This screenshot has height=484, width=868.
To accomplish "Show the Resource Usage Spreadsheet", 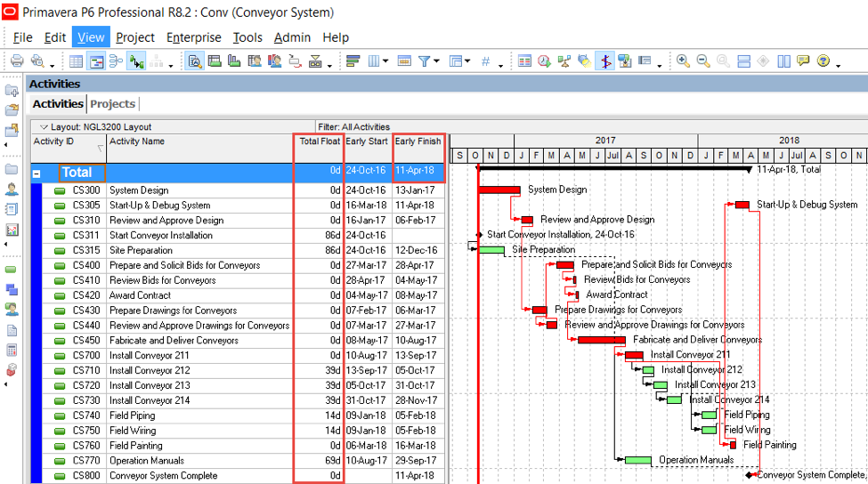I will coord(255,60).
